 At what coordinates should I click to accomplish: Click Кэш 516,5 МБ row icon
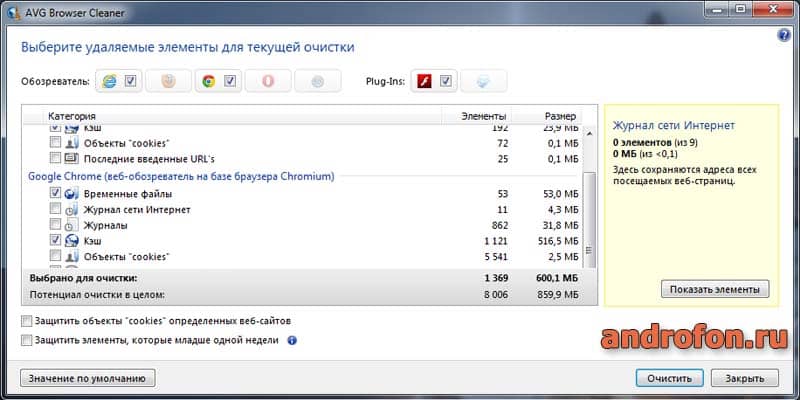(71, 240)
